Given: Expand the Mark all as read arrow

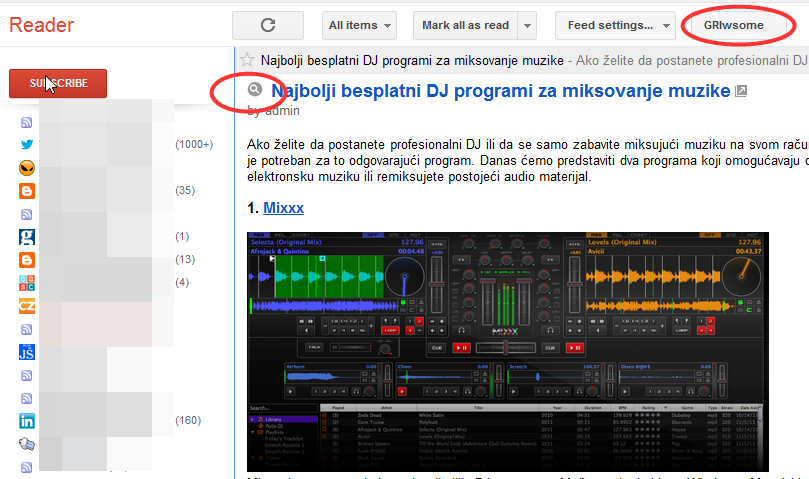Looking at the screenshot, I should (527, 25).
